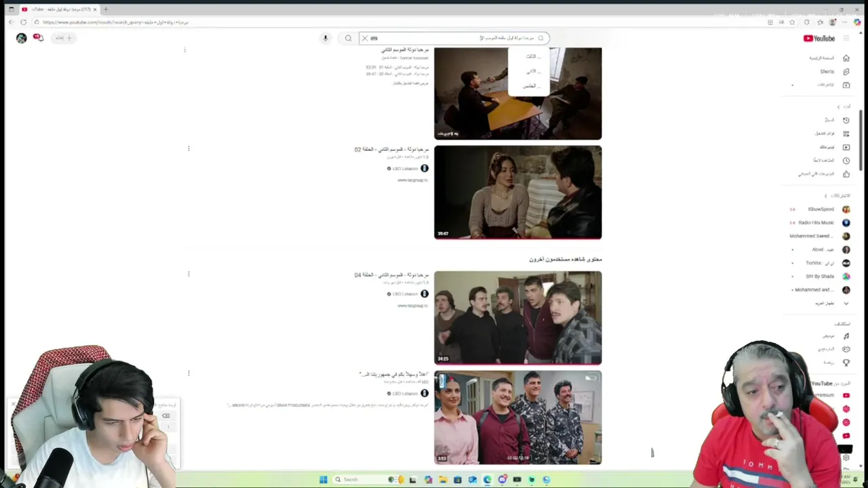The height and width of the screenshot is (488, 868).
Task: Open the Copilot icon in browser toolbar
Action: [x=858, y=22]
